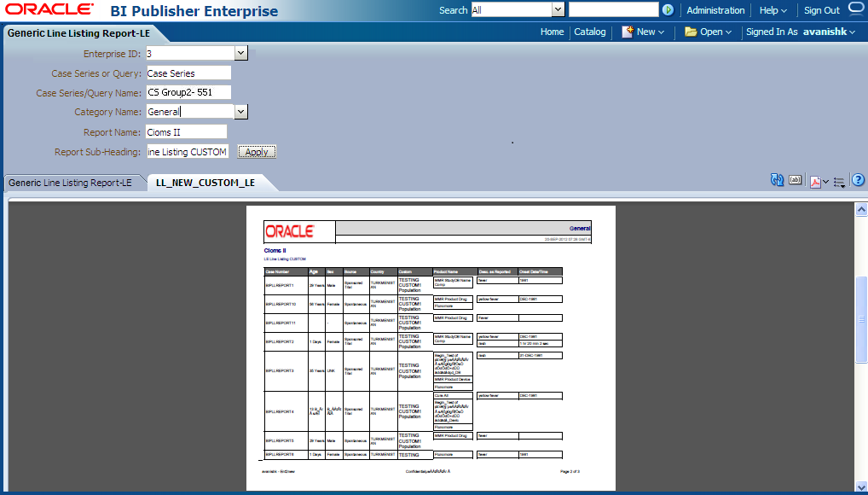Click the report viewer vertical scrollbar thumb
The height and width of the screenshot is (495, 868).
(x=861, y=319)
